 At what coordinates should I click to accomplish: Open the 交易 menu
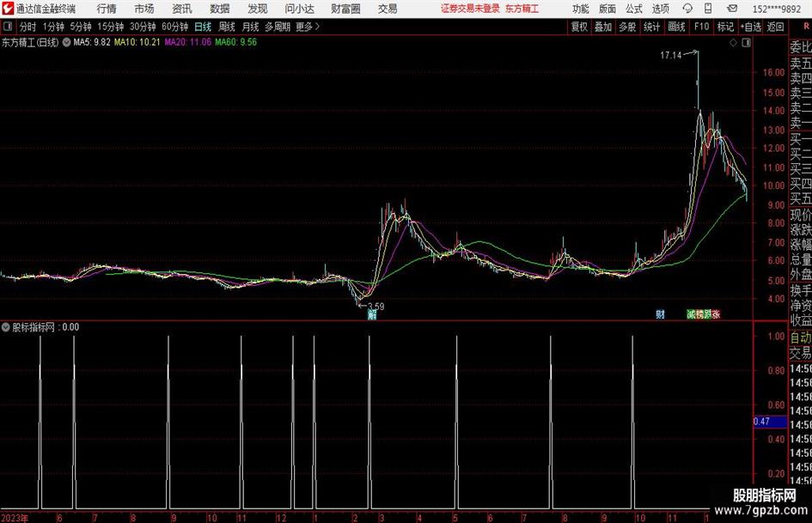pyautogui.click(x=388, y=9)
